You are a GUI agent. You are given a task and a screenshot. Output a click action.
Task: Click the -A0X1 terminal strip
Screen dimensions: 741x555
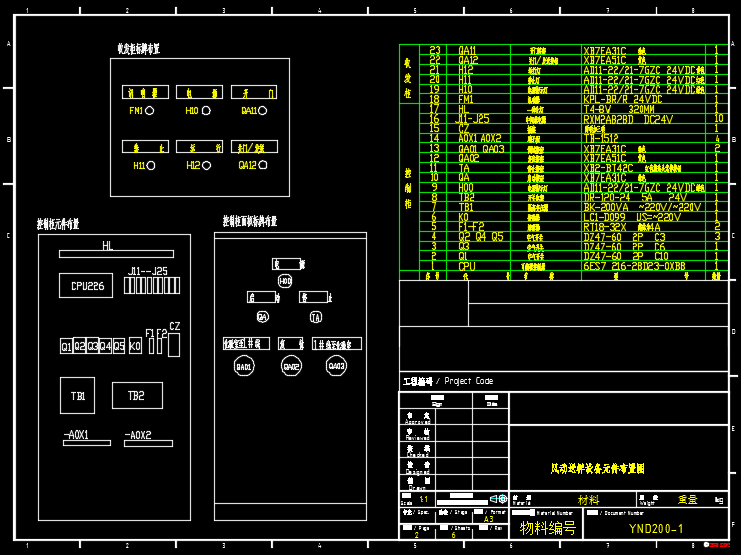point(85,443)
